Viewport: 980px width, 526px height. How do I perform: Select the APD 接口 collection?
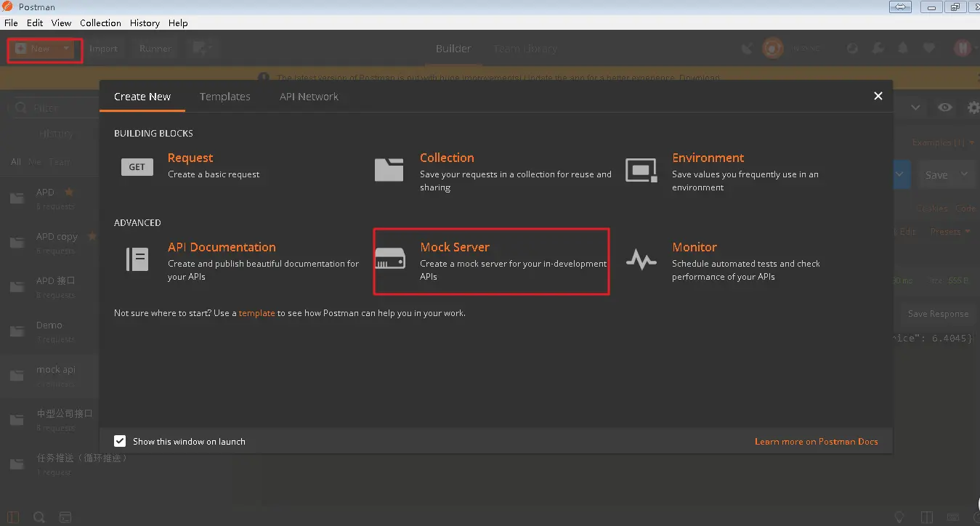click(49, 287)
